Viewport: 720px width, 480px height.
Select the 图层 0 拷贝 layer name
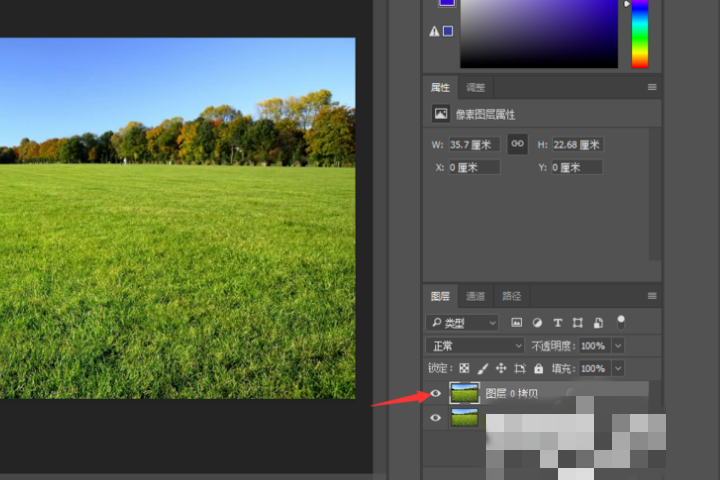(512, 394)
